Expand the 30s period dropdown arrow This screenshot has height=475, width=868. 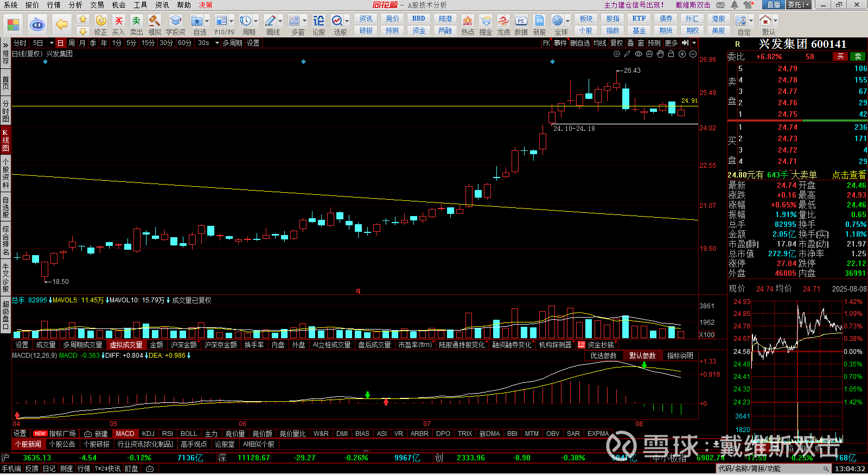(217, 43)
